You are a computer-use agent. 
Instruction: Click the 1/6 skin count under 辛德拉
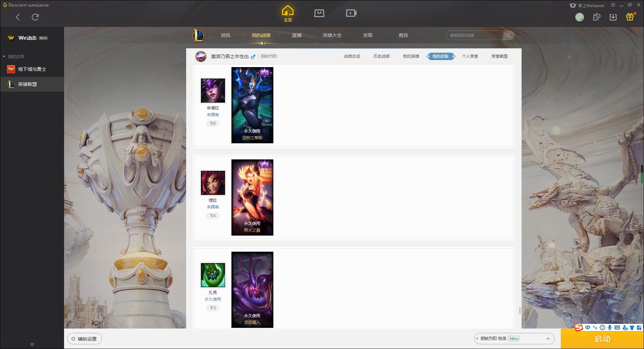pos(213,123)
